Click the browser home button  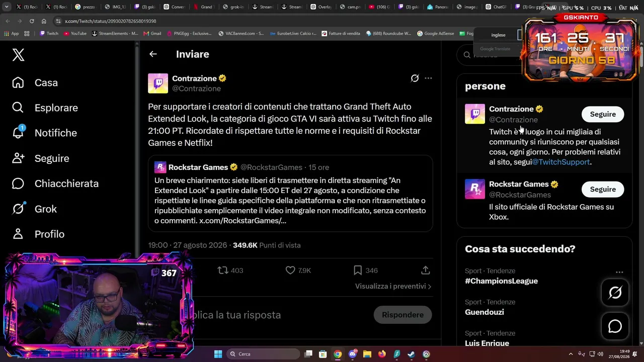tap(44, 21)
